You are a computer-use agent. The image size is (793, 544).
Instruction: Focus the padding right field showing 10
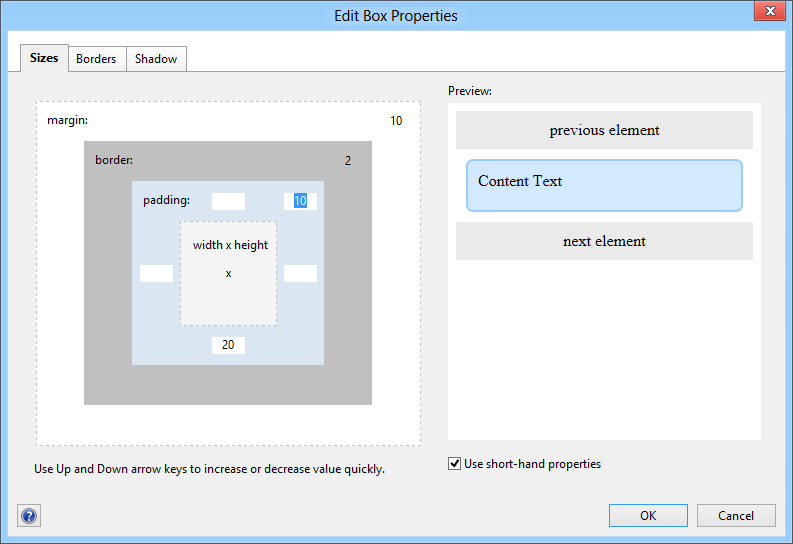[300, 201]
